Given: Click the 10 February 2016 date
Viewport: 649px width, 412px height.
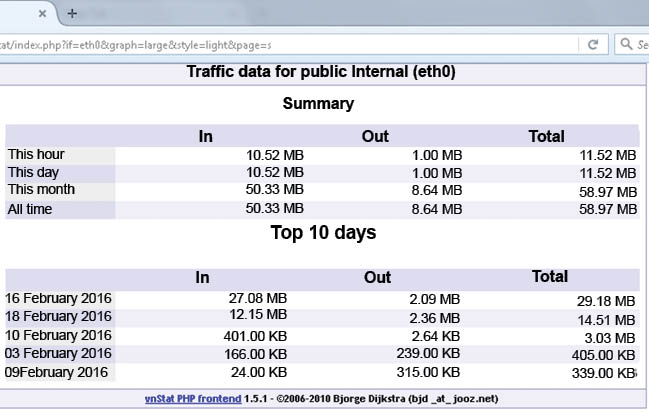Looking at the screenshot, I should coord(59,335).
